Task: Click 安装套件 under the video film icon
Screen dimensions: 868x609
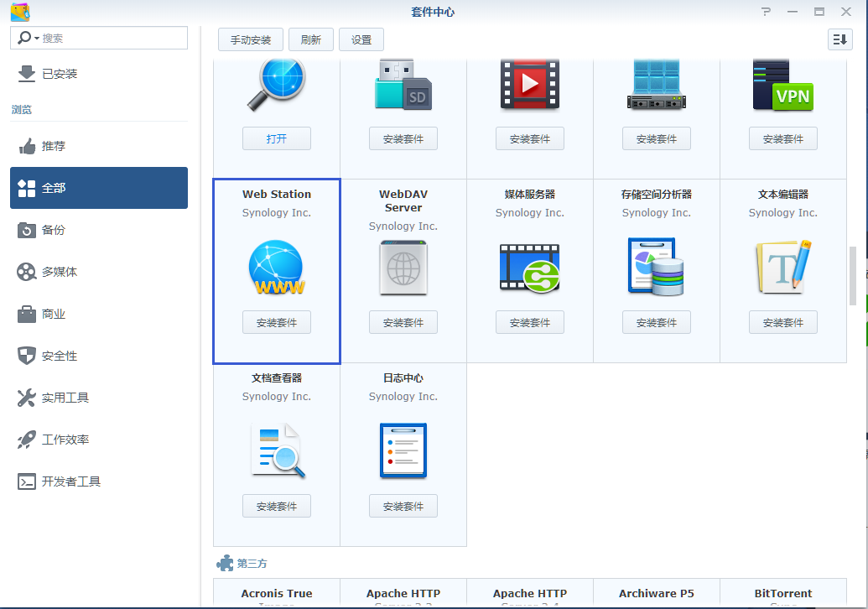Action: [x=530, y=138]
